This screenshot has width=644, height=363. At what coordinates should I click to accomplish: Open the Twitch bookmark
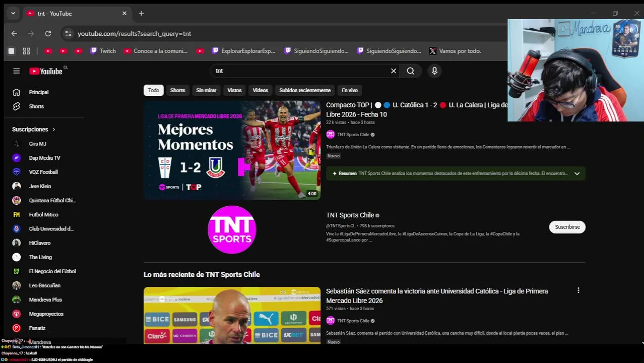click(x=103, y=51)
